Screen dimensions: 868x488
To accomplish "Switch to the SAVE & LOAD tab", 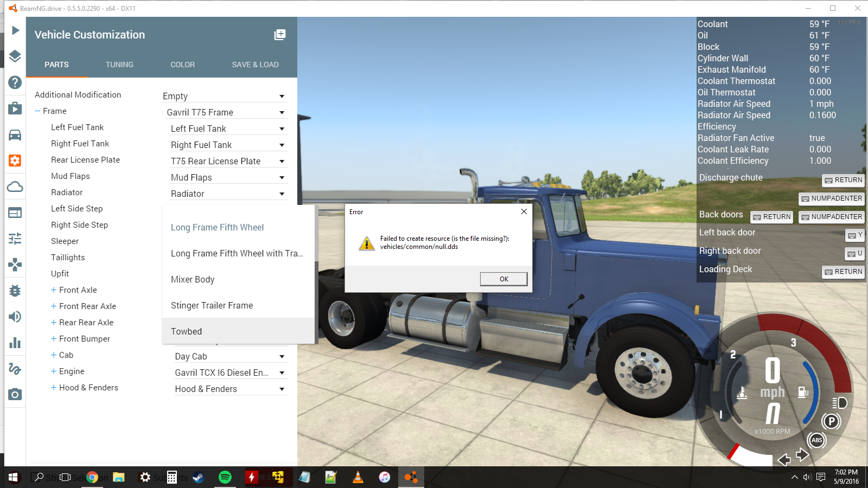I will point(255,65).
